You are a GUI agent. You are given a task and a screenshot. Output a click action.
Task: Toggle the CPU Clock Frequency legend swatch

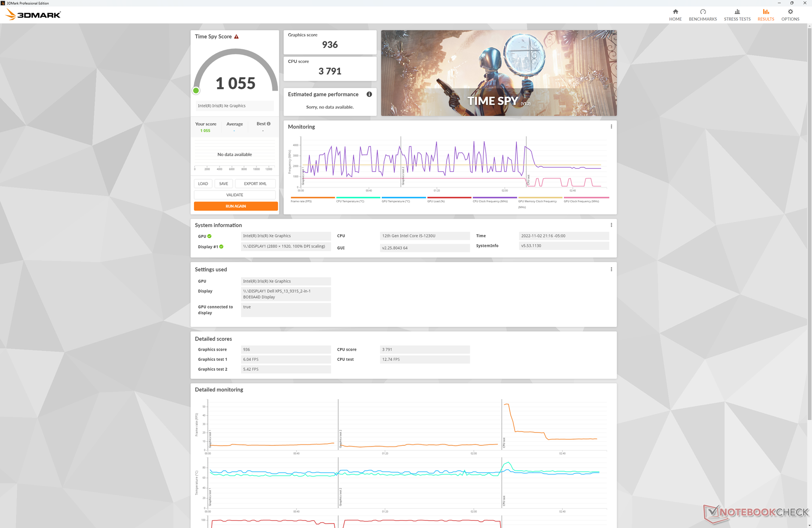click(x=494, y=198)
